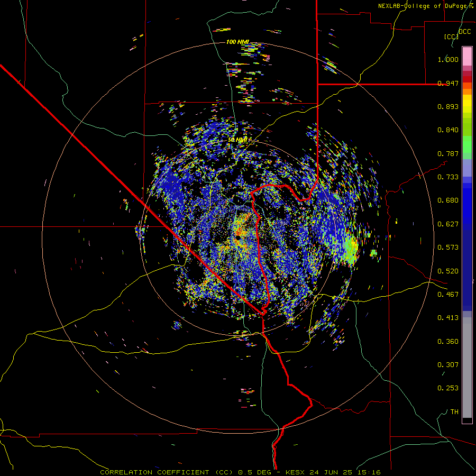Click the 50 NMI range ring label
This screenshot has width=476, height=476.
tap(237, 140)
